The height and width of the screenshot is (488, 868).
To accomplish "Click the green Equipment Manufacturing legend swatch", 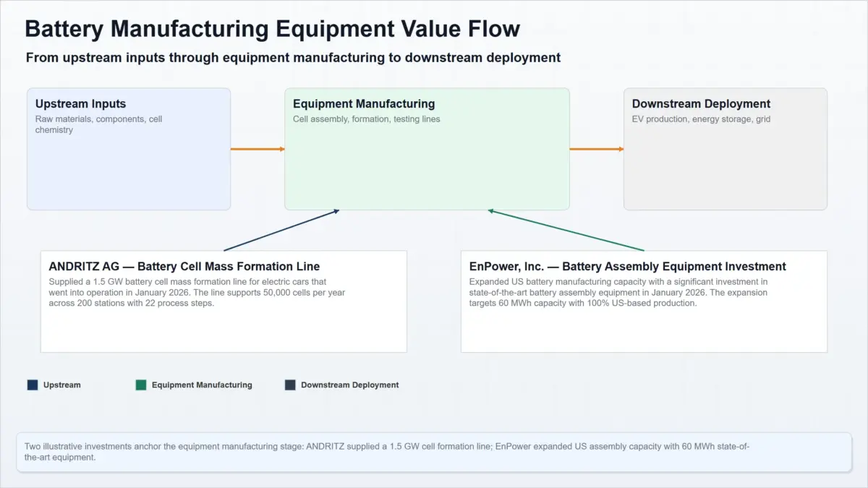I will coord(141,385).
